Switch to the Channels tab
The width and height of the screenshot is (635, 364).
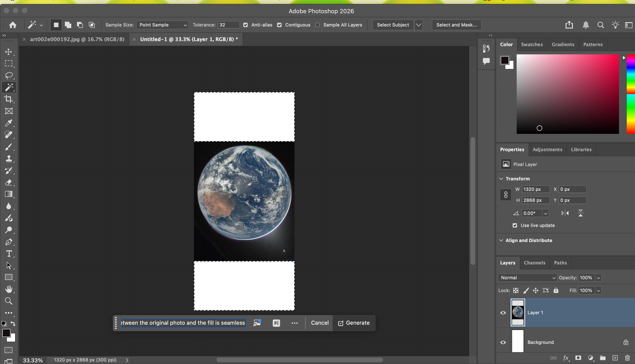click(x=534, y=263)
